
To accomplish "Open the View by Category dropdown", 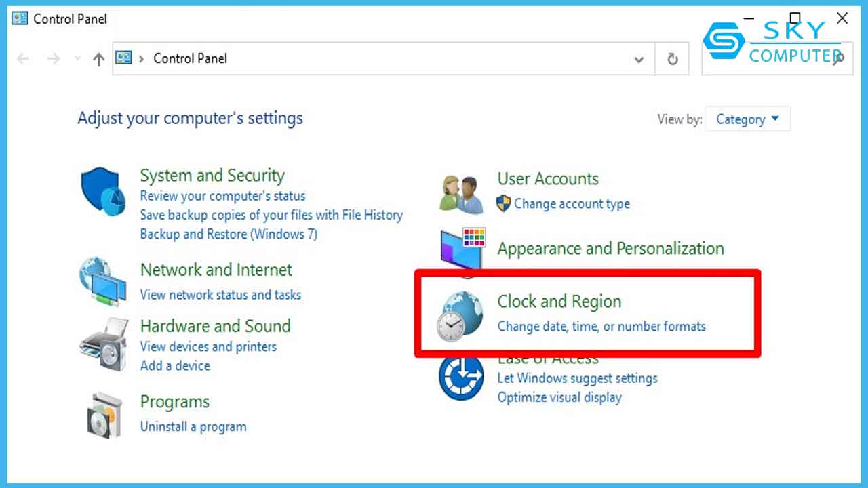I will (747, 119).
